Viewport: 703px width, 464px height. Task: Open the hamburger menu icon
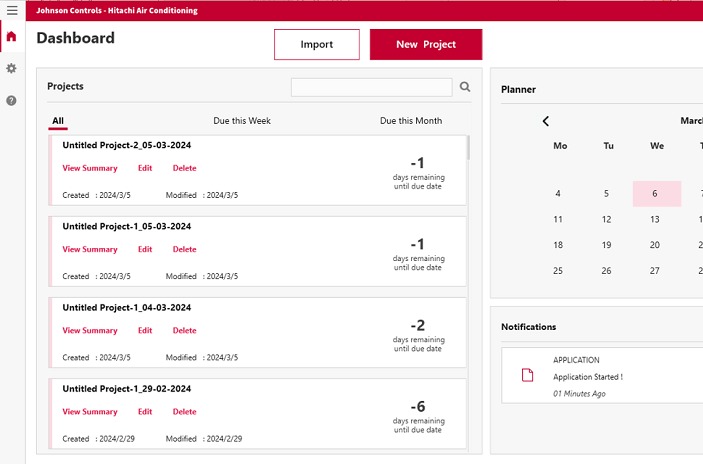(x=11, y=10)
